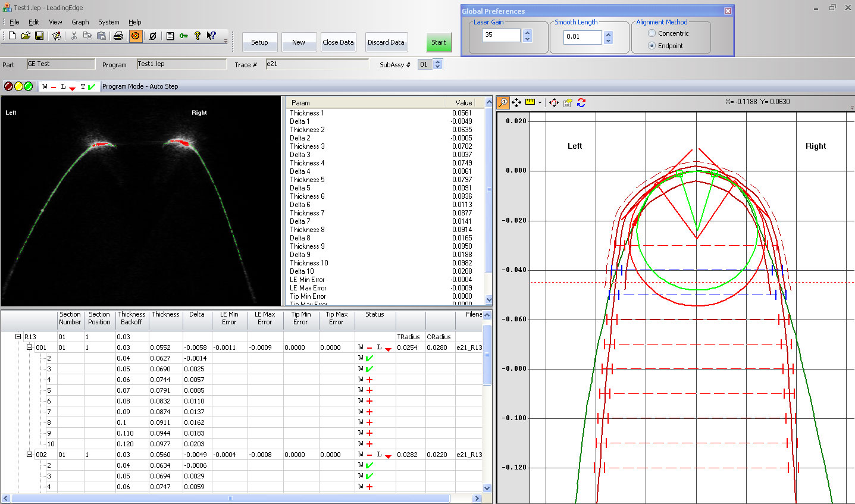This screenshot has height=504, width=855.
Task: Open the System menu
Action: (x=108, y=22)
